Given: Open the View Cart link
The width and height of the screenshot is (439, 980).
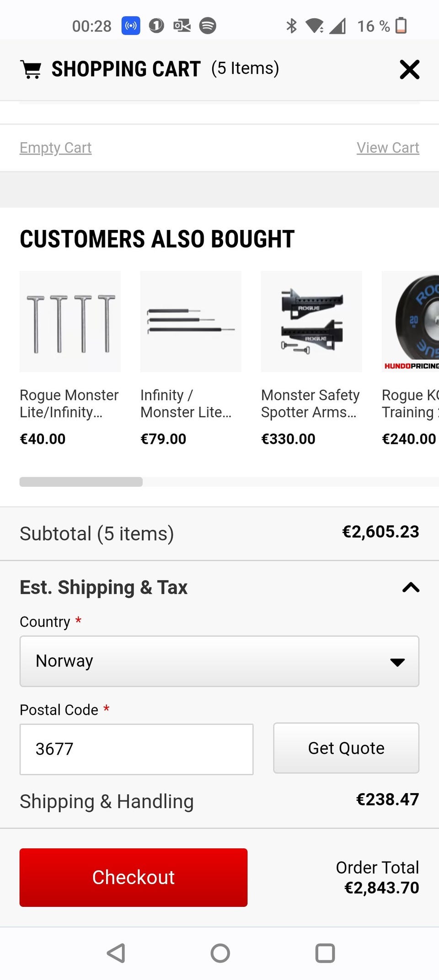Looking at the screenshot, I should click(388, 148).
